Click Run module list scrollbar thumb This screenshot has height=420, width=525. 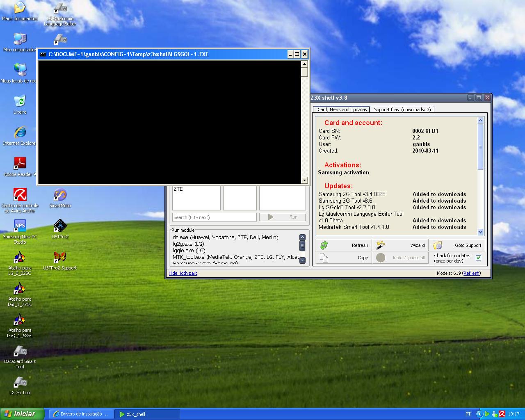[x=302, y=246]
